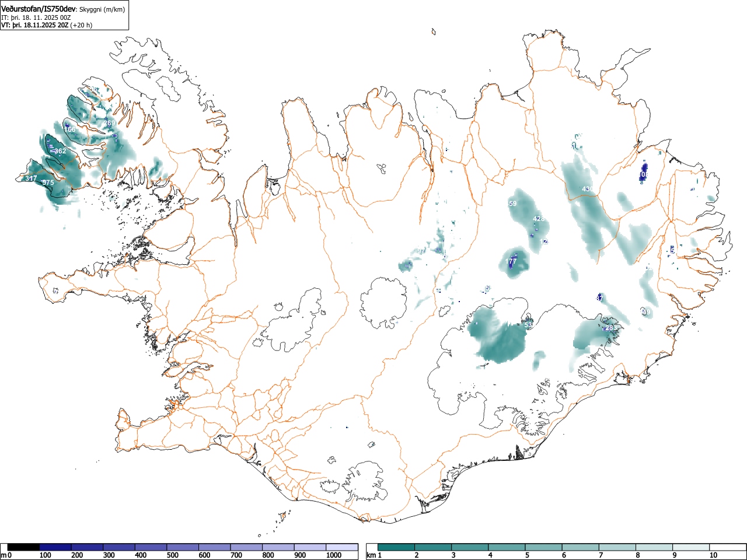This screenshot has width=747, height=560.
Task: Click the 166 visibility value on the map
Action: (70, 129)
